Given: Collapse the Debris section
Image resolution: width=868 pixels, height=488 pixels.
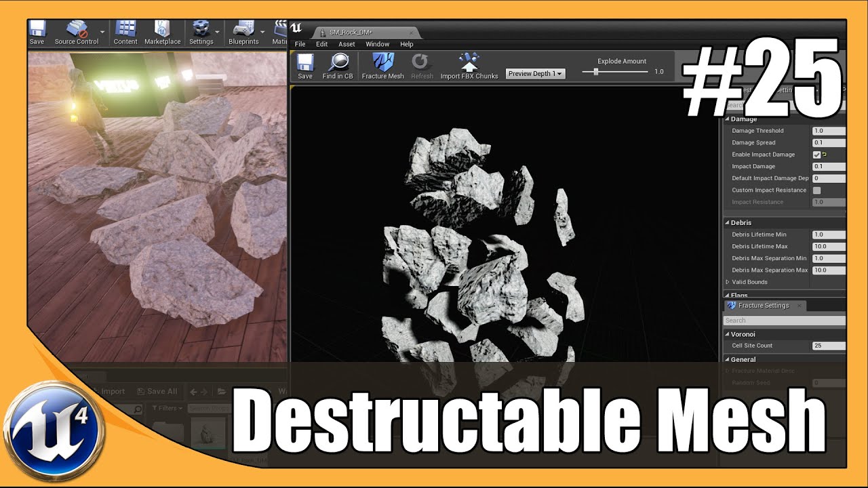Looking at the screenshot, I should tap(727, 223).
